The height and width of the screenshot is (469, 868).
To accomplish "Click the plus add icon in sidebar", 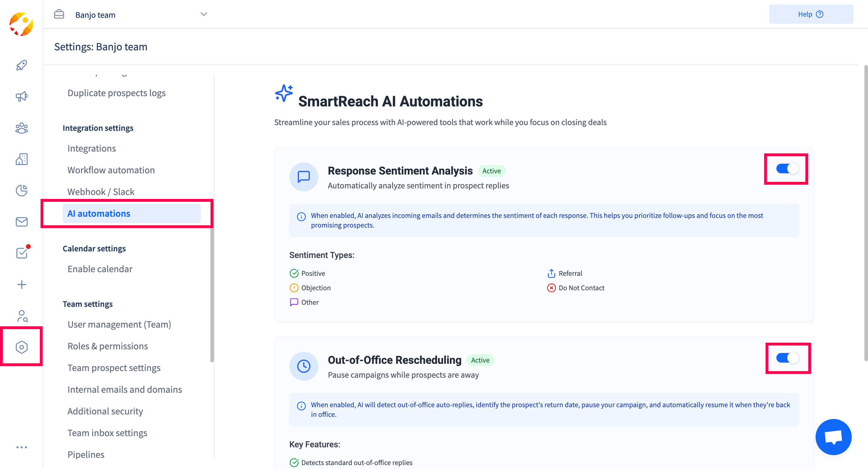I will (22, 284).
